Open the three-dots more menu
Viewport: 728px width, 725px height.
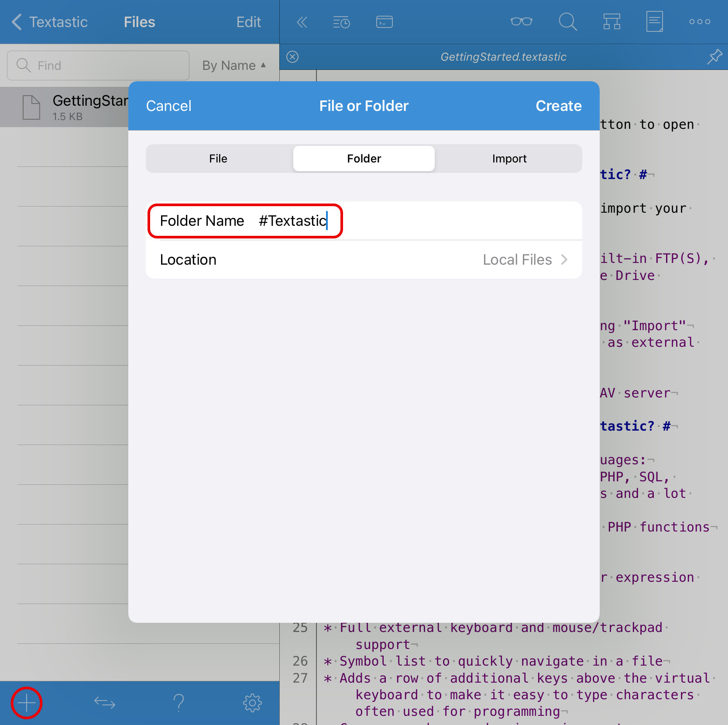[700, 21]
